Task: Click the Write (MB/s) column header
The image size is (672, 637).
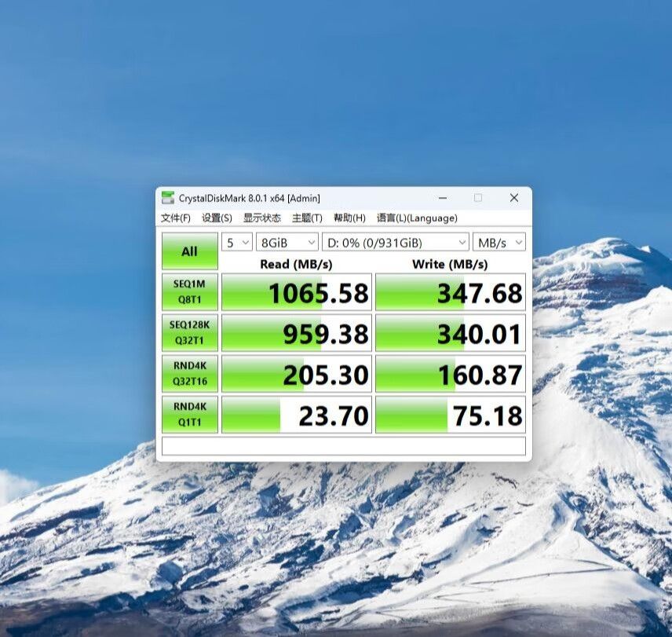Action: pyautogui.click(x=450, y=264)
